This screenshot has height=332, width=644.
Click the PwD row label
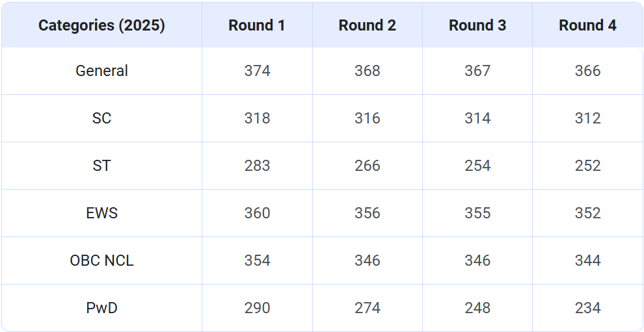pos(101,308)
